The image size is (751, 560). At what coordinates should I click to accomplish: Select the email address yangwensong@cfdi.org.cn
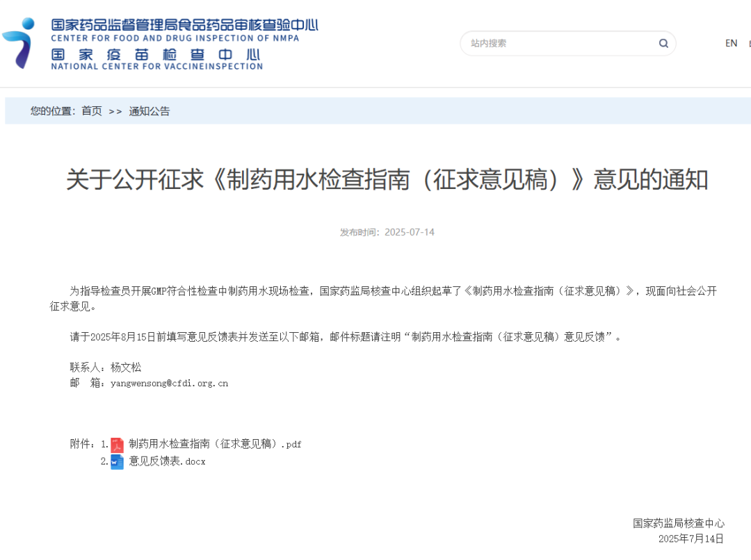(170, 383)
